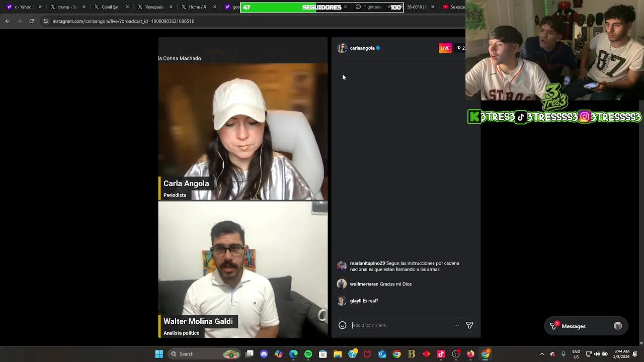This screenshot has height=362, width=644.
Task: Open the avatar beside Messages button
Action: coord(618,326)
